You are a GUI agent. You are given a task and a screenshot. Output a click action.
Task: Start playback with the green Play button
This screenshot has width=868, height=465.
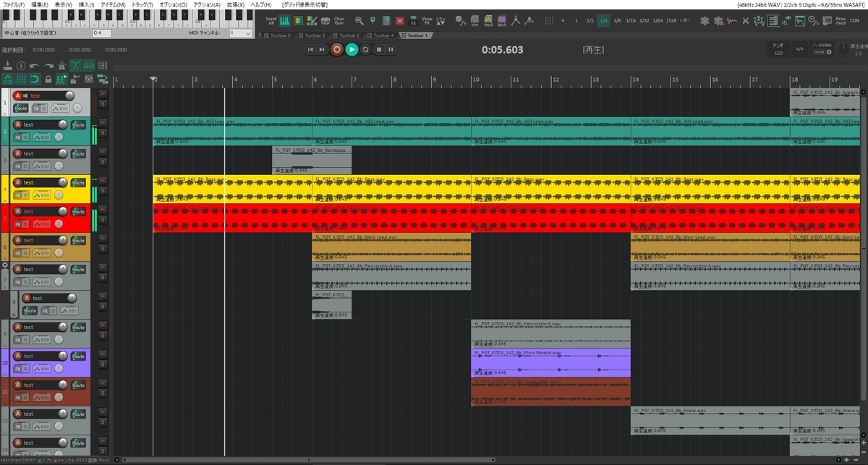352,49
